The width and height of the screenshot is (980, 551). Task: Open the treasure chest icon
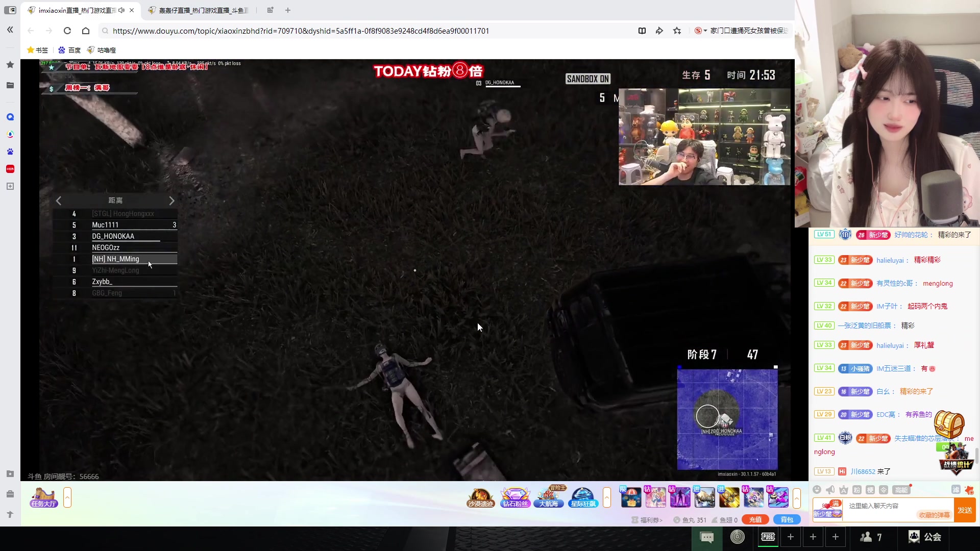point(949,424)
